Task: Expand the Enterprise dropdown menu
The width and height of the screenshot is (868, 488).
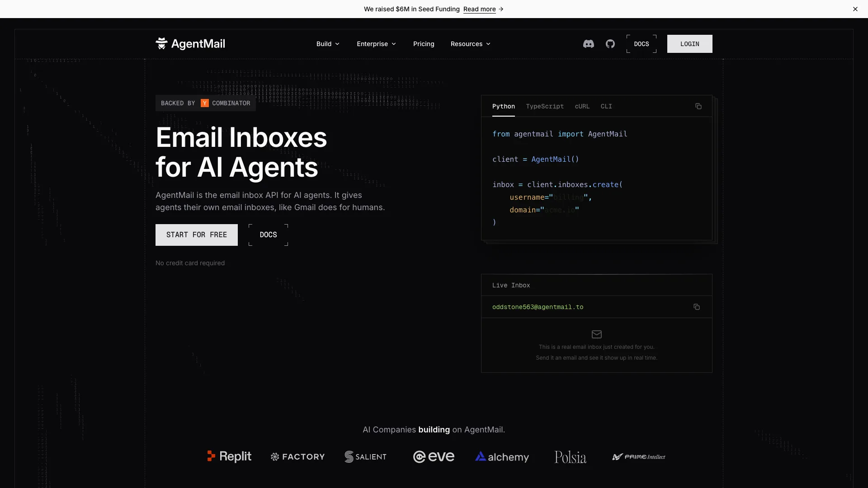Action: 376,44
